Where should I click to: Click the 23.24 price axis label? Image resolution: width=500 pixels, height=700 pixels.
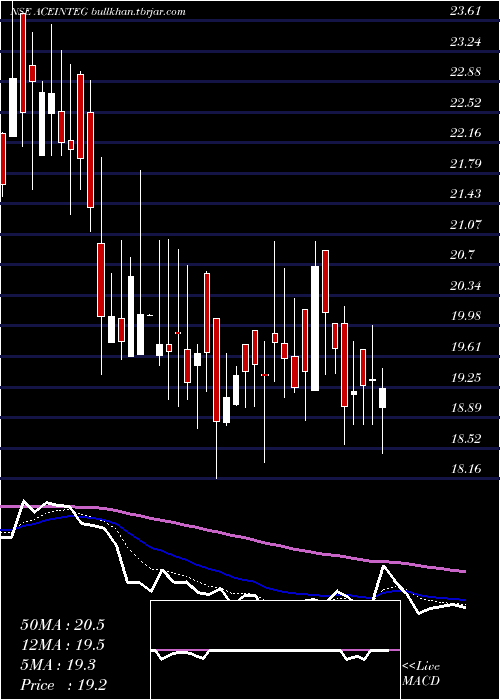pos(466,42)
